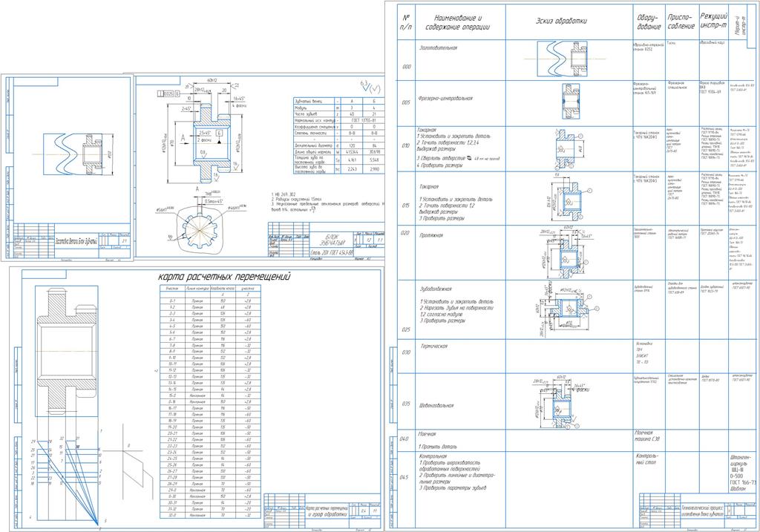This screenshot has width=760, height=532.
Task: Select the operation 015 turning sketch
Action: 567,197
